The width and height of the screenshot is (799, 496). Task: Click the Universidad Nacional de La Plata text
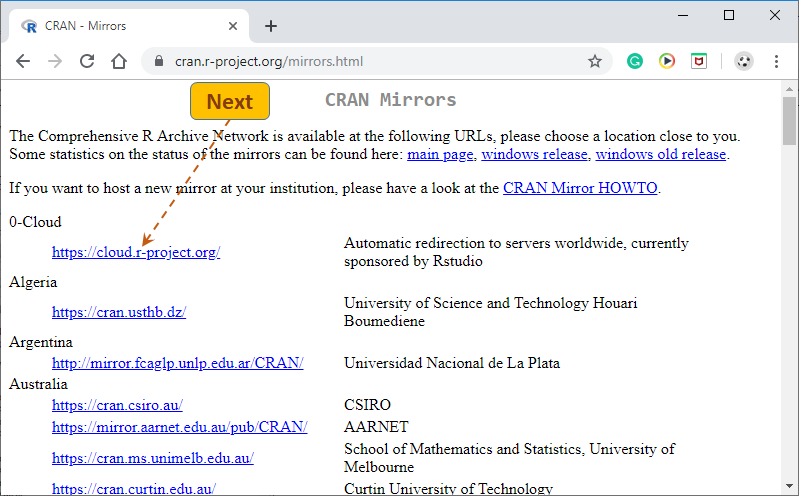452,363
